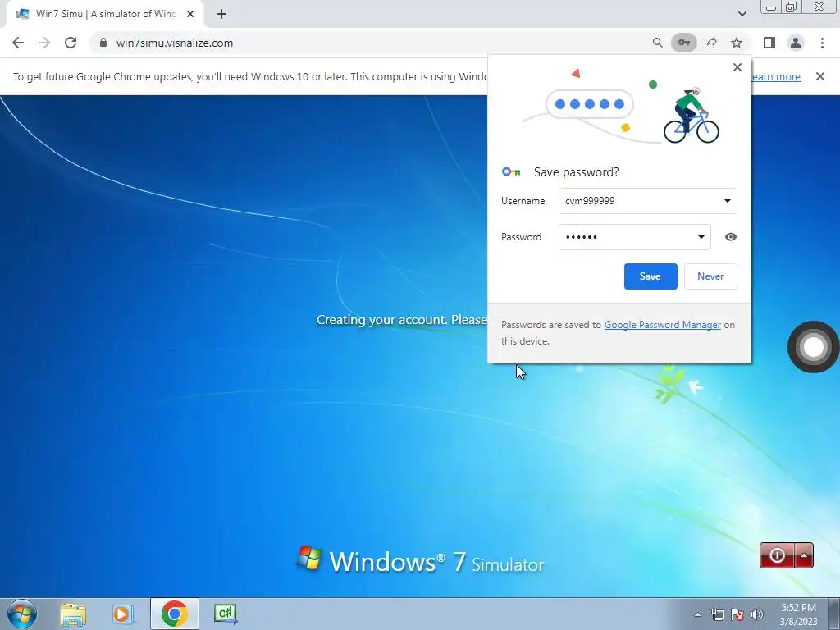Open Chrome three-dot menu
The height and width of the screenshot is (630, 840).
pyautogui.click(x=822, y=43)
